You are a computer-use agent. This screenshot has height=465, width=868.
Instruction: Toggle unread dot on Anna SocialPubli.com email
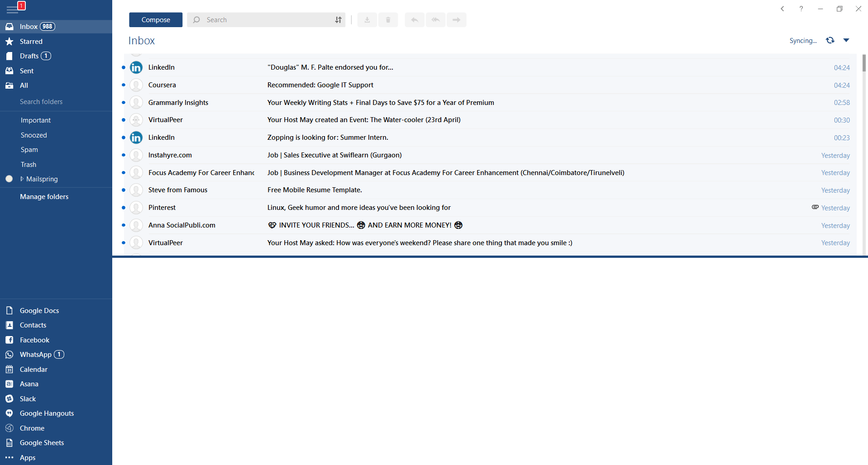(123, 225)
